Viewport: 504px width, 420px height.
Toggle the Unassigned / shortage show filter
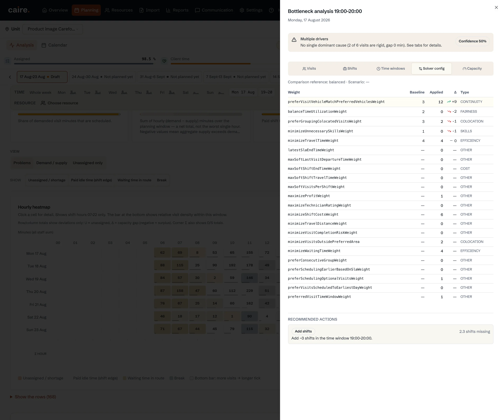coord(47,180)
